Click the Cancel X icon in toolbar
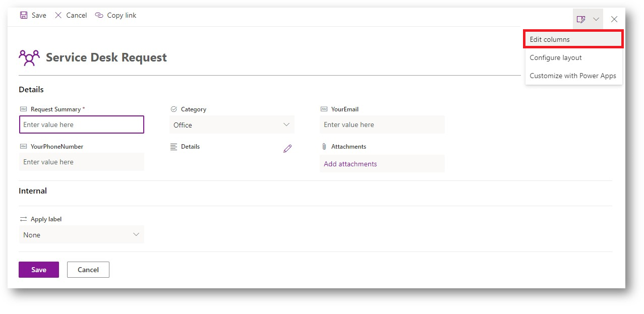This screenshot has width=644, height=314. coord(58,16)
